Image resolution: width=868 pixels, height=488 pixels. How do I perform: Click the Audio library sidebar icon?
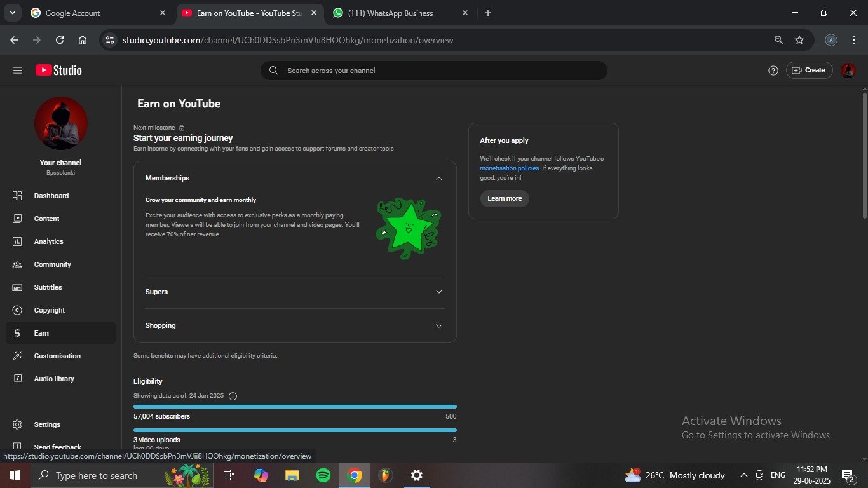(x=17, y=379)
